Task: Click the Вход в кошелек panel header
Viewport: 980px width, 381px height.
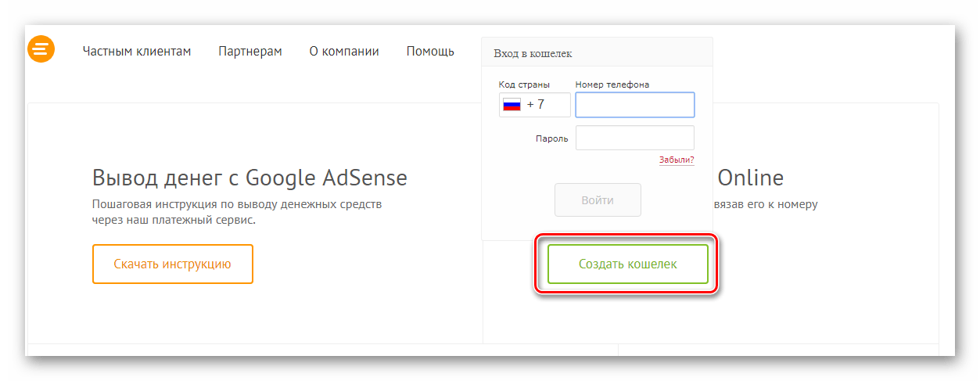Action: point(533,54)
